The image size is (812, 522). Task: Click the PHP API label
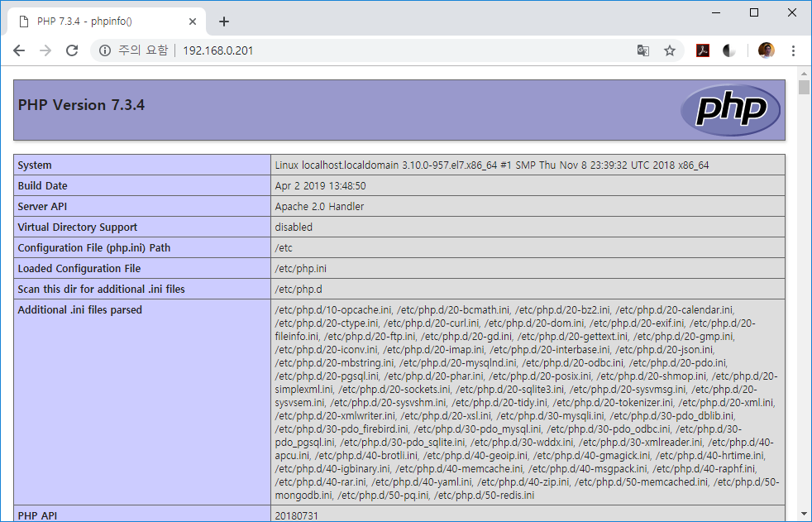click(x=37, y=515)
